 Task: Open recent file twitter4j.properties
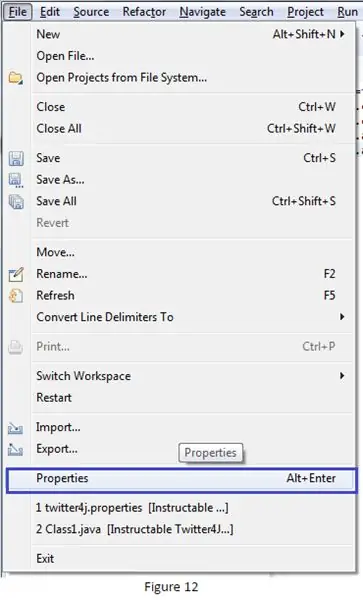click(x=132, y=508)
